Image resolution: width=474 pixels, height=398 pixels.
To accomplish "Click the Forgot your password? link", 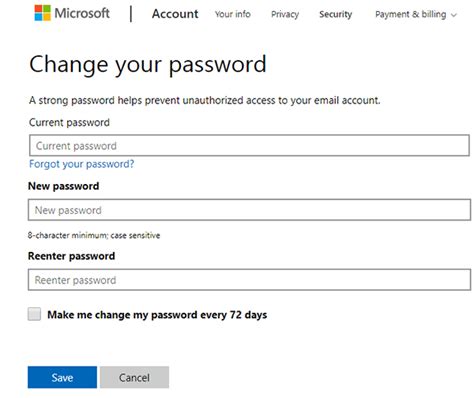I will click(x=82, y=164).
